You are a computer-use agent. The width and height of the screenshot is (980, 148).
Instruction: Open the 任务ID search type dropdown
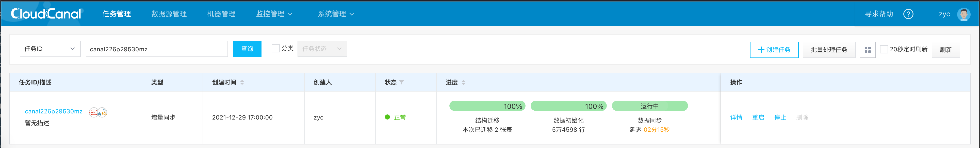50,49
